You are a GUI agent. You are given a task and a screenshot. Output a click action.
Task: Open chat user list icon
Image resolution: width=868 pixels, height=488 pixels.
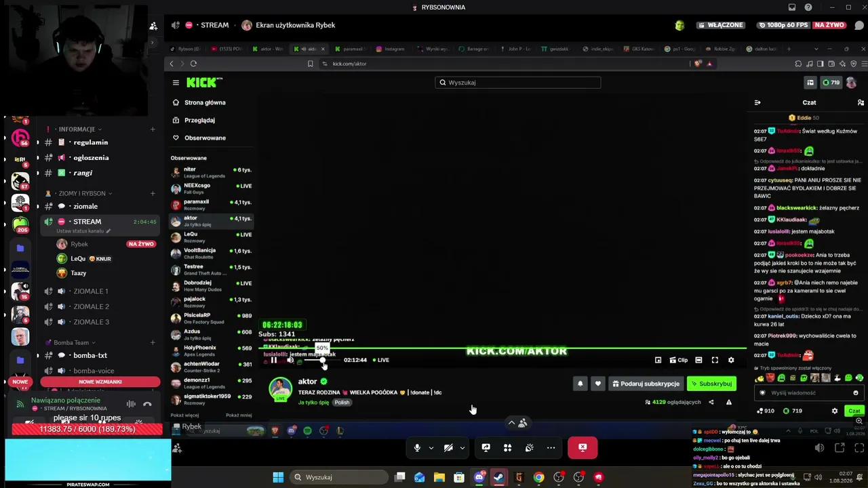click(x=861, y=102)
